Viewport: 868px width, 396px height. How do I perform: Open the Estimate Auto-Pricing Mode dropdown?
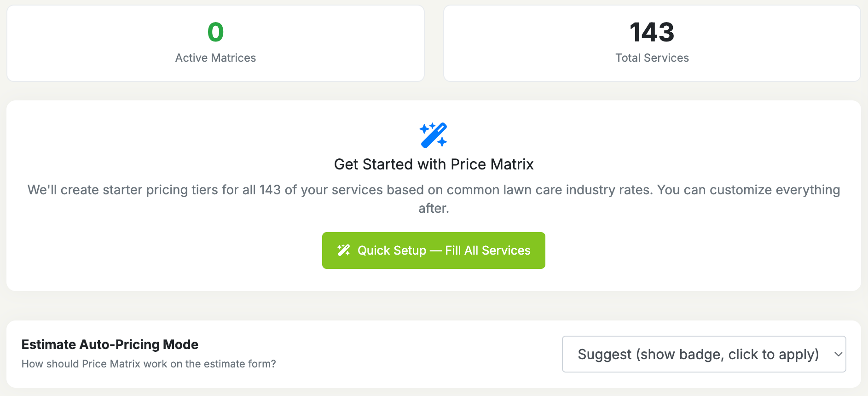tap(703, 354)
